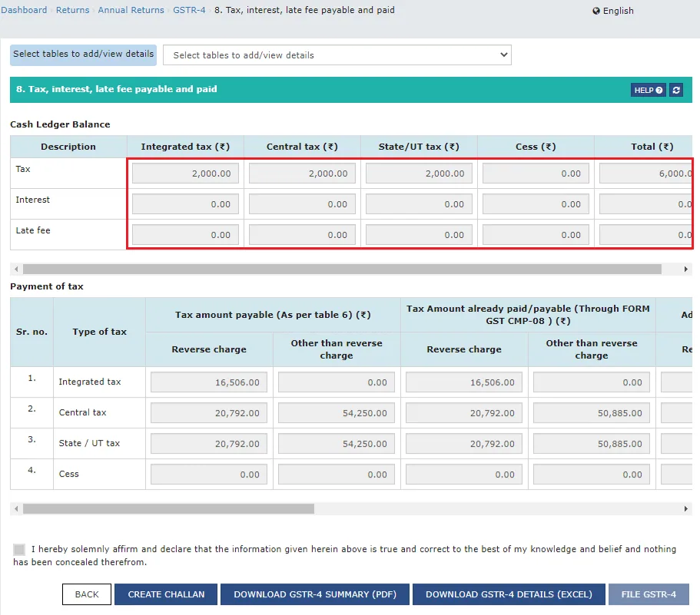700x615 pixels.
Task: Click Integrated tax field in Tax row
Action: [x=185, y=174]
